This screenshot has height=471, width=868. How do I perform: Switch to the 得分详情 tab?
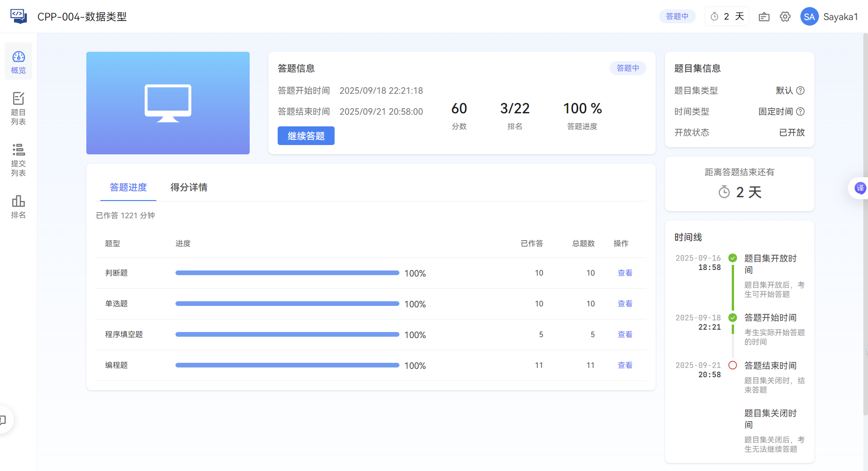[x=189, y=187]
